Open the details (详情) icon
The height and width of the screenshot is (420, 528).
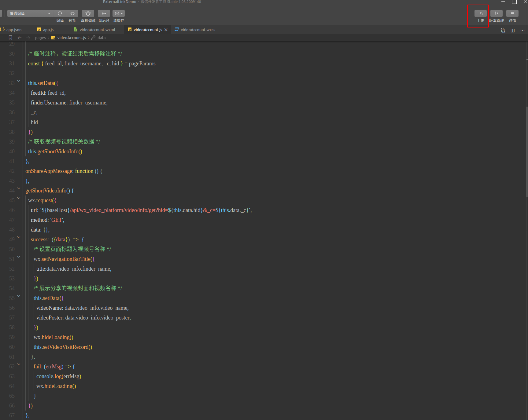pyautogui.click(x=512, y=13)
